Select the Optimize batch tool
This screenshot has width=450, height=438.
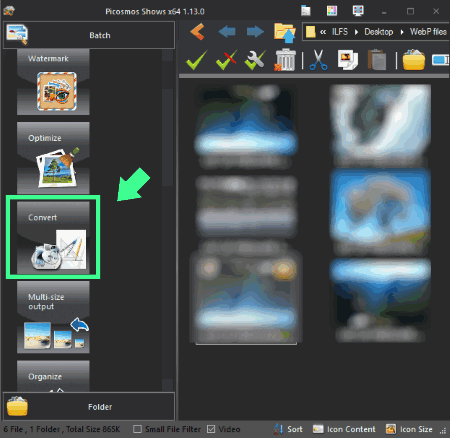point(53,158)
